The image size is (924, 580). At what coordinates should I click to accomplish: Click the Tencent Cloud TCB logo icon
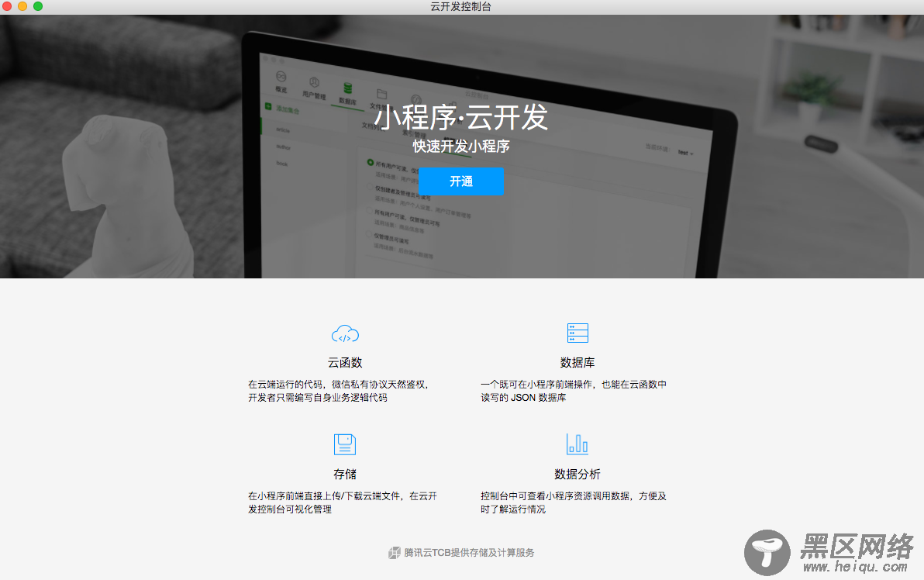coord(395,553)
